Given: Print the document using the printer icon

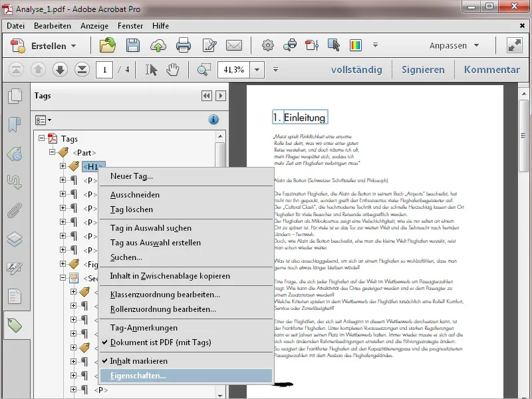Looking at the screenshot, I should [184, 45].
